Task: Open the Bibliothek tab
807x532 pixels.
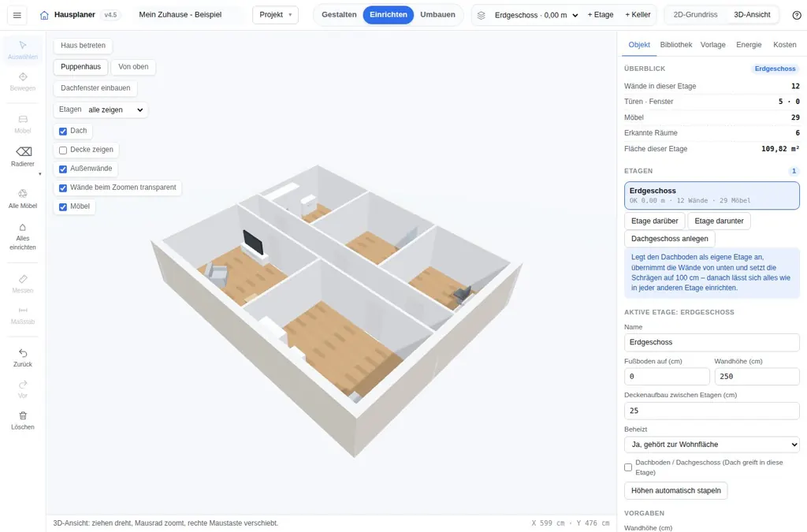Action: (x=675, y=45)
